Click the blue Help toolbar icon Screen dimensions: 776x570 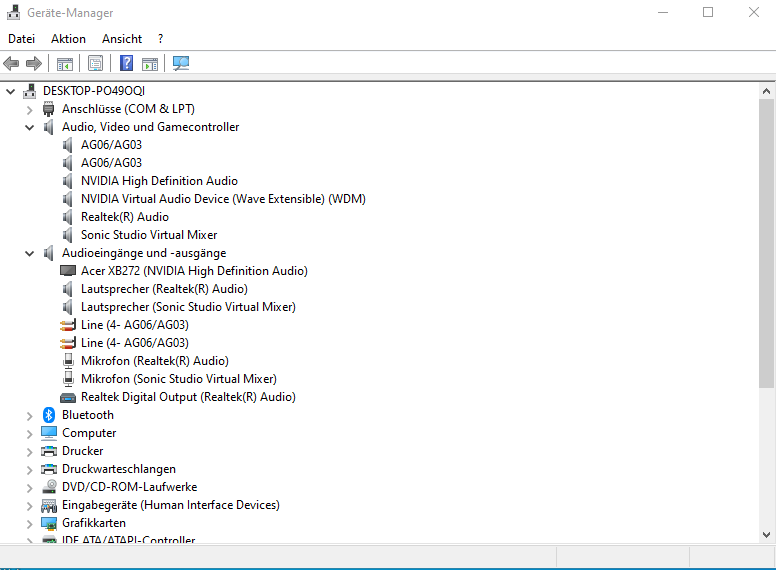pos(127,63)
